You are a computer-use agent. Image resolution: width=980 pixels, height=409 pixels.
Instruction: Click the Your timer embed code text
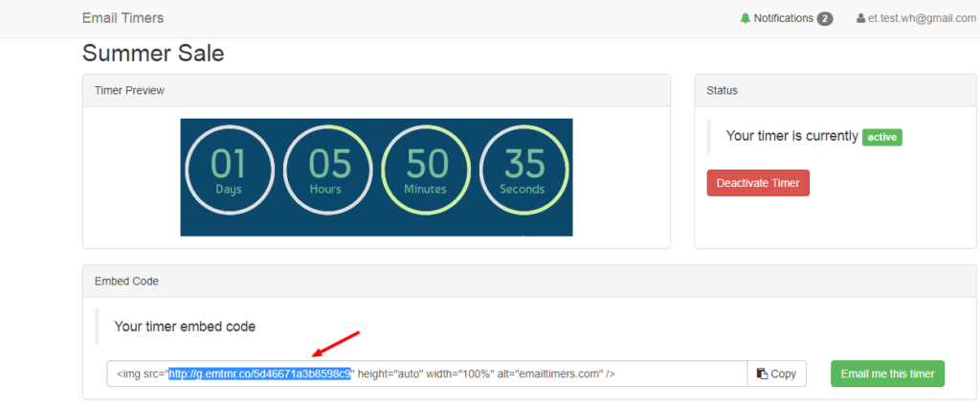[x=185, y=327]
